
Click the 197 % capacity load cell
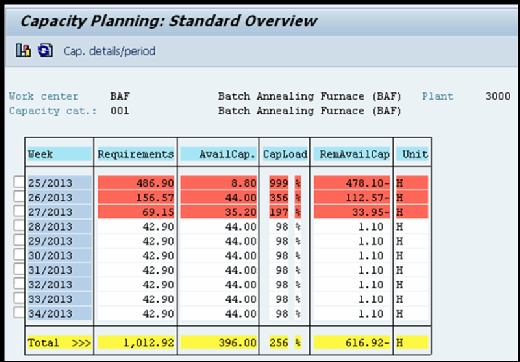(285, 212)
